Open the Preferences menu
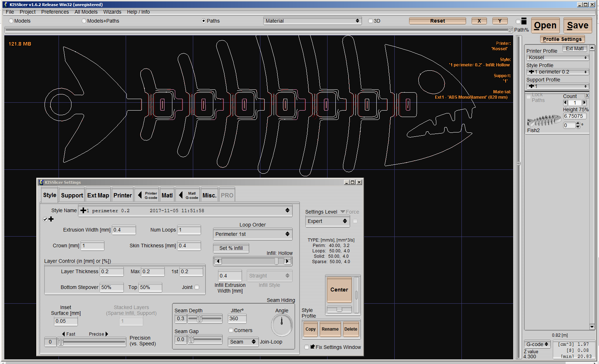 (55, 12)
